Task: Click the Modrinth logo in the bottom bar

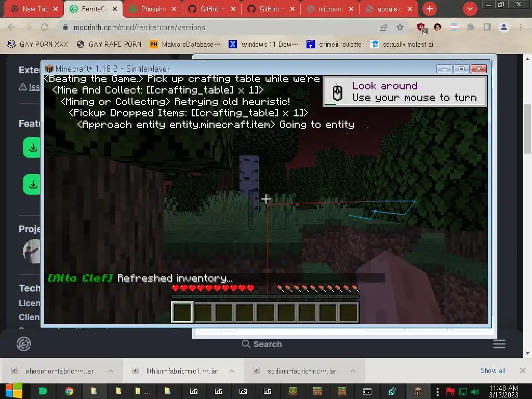Action: [x=24, y=344]
